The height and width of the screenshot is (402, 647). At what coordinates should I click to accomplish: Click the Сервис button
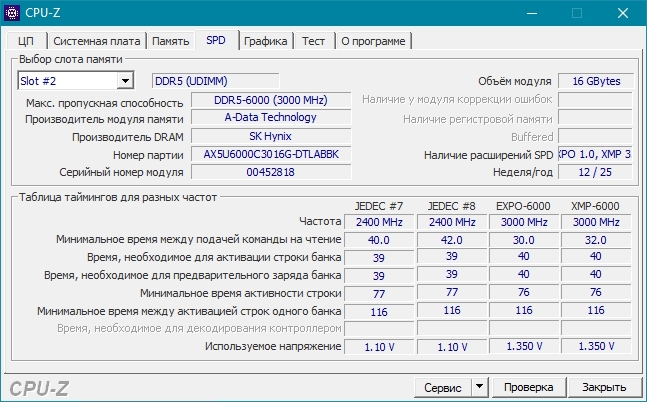point(442,387)
